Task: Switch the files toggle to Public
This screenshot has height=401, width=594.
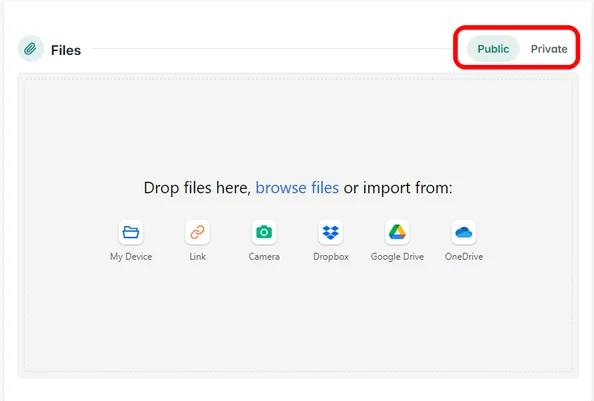Action: point(493,49)
